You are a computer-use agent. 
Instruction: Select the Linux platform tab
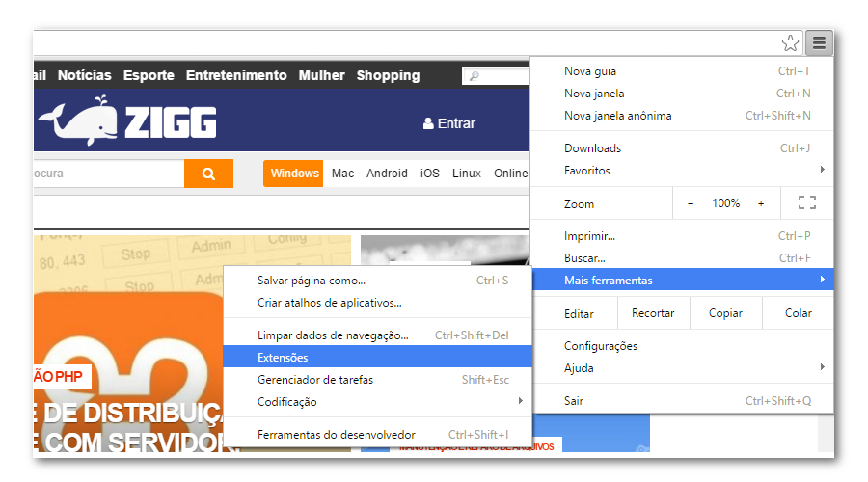467,174
